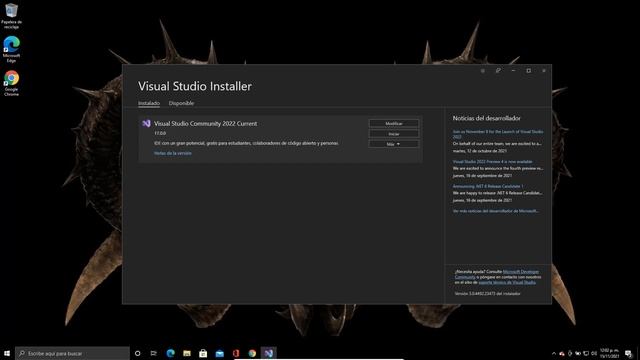The image size is (640, 360).
Task: Click the Visual Studio Community 2022 Current title
Action: coord(206,123)
